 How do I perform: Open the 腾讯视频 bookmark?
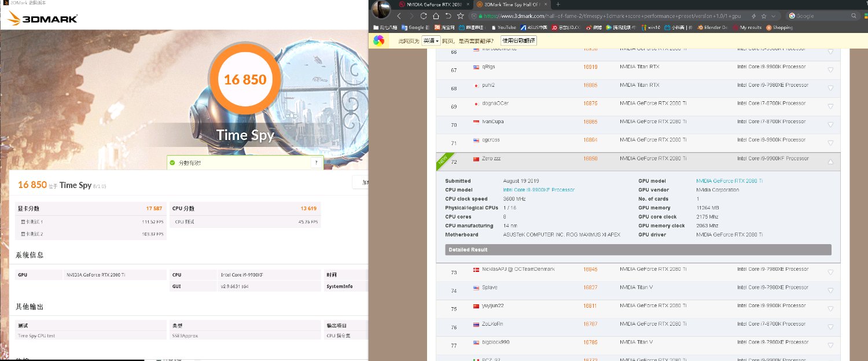tap(622, 27)
